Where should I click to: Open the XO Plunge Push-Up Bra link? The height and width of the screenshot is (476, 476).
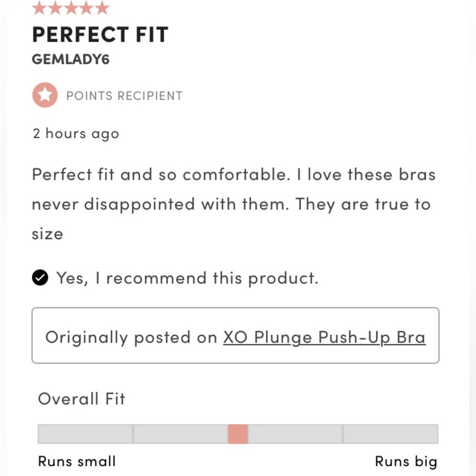pyautogui.click(x=324, y=337)
